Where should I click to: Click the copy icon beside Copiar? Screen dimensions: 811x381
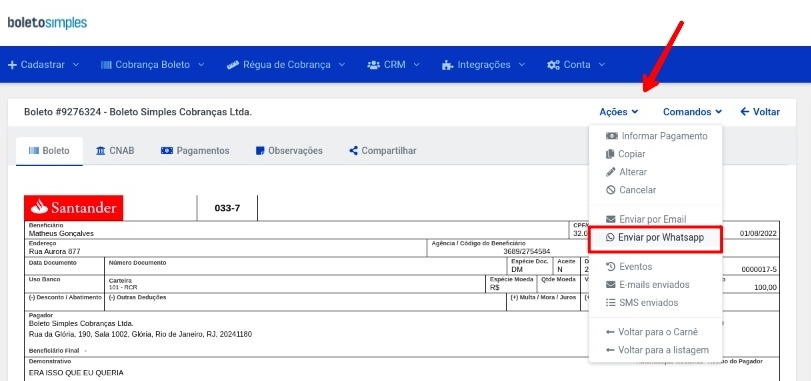pos(610,154)
